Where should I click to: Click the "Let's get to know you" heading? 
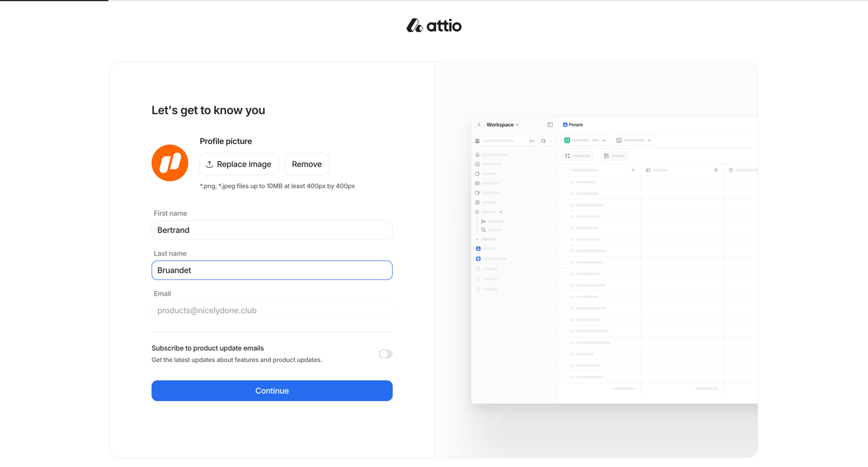[208, 110]
